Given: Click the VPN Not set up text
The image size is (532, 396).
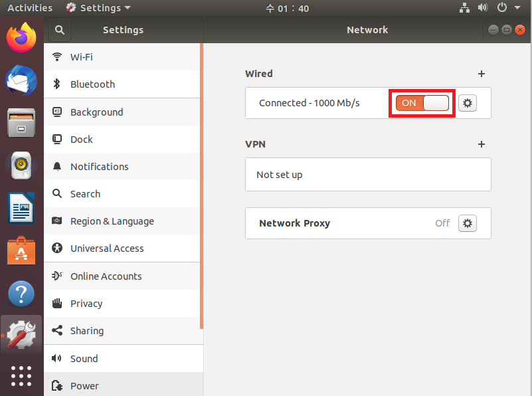Looking at the screenshot, I should [x=279, y=175].
